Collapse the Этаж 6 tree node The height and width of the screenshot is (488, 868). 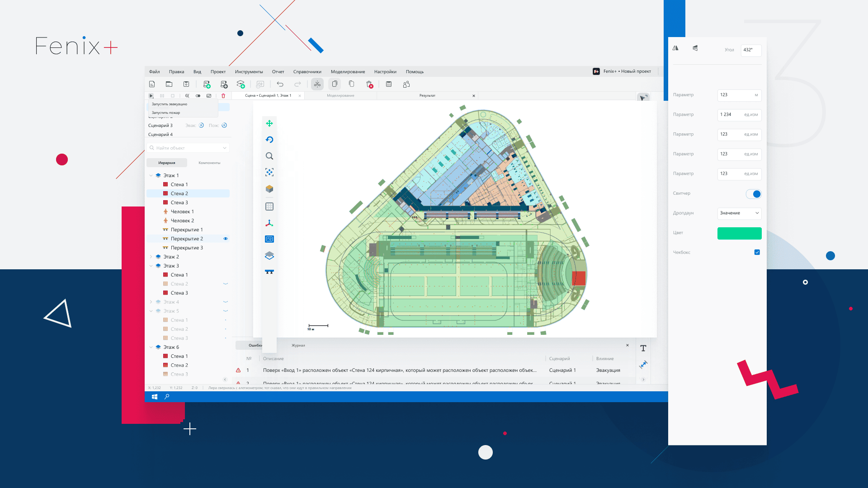click(151, 347)
